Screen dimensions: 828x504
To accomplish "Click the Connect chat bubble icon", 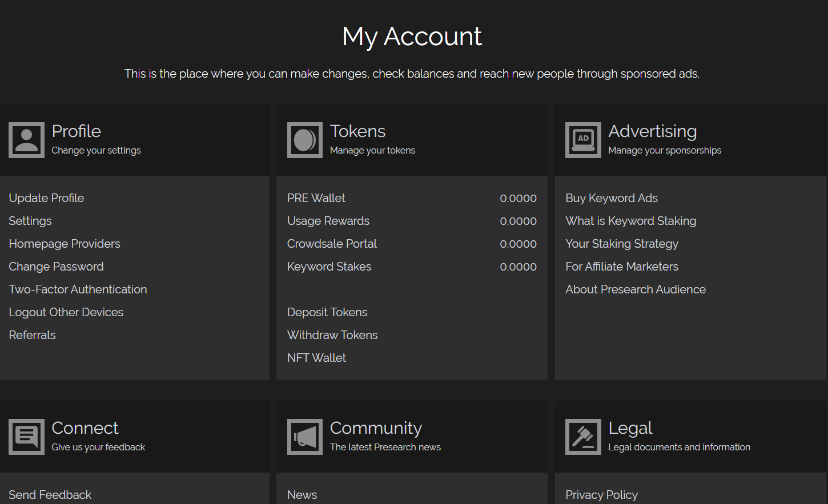I will (x=26, y=437).
